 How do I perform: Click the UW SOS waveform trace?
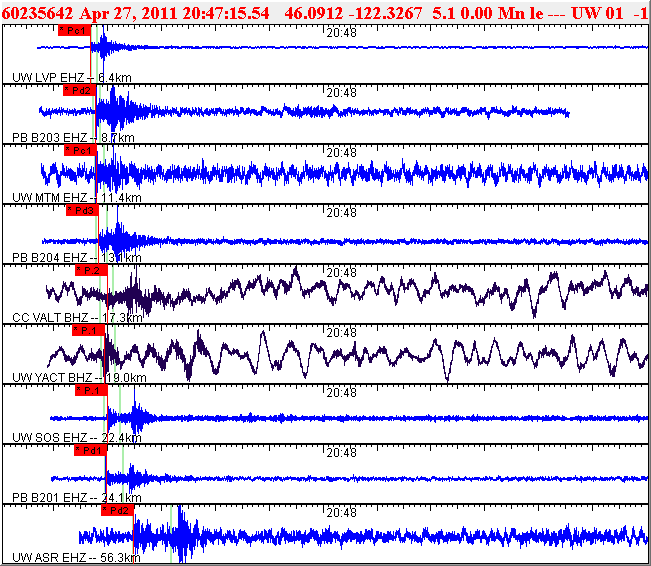point(349,418)
